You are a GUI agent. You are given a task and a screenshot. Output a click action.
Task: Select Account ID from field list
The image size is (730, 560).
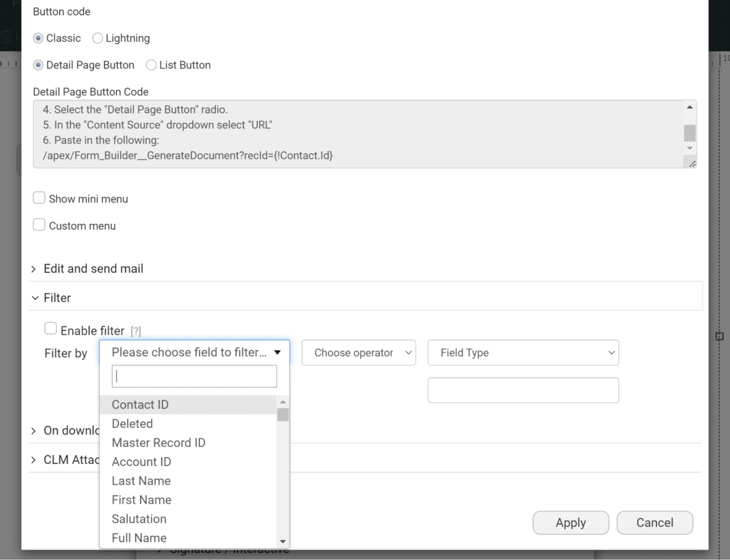[x=188, y=462]
